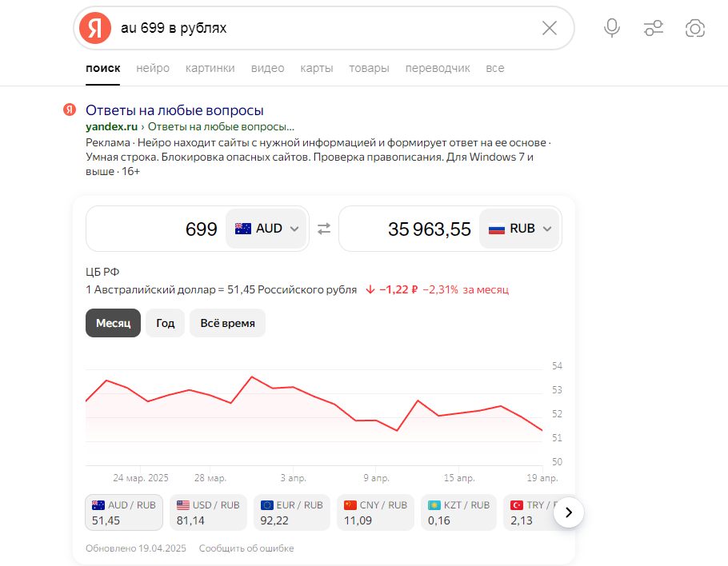Switch to the видео tab
The width and height of the screenshot is (728, 566).
pyautogui.click(x=267, y=68)
